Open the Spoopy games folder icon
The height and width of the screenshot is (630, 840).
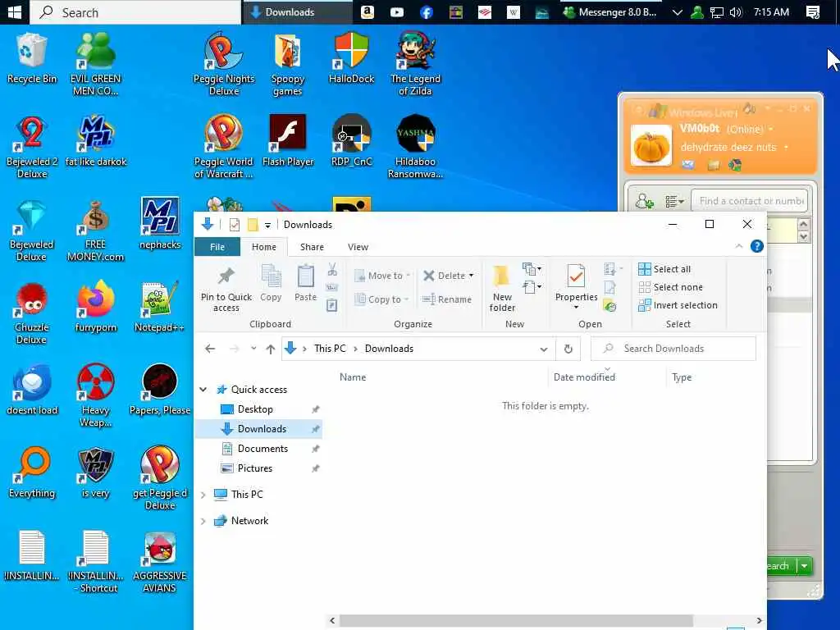(287, 64)
